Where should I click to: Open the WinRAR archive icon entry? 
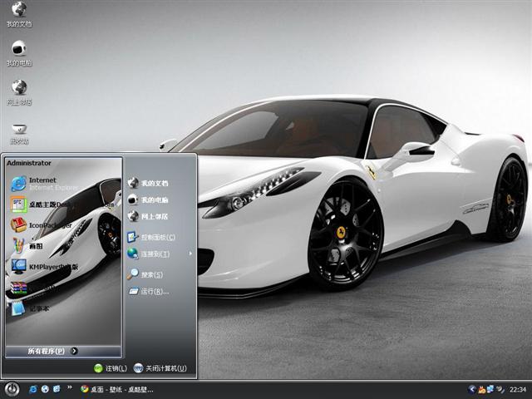pos(25,288)
